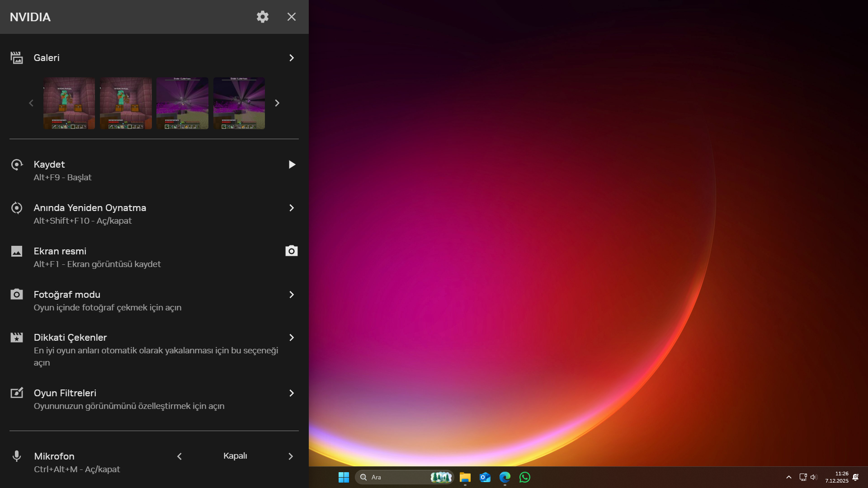
Task: Switch microphone mode with right arrow
Action: [291, 456]
